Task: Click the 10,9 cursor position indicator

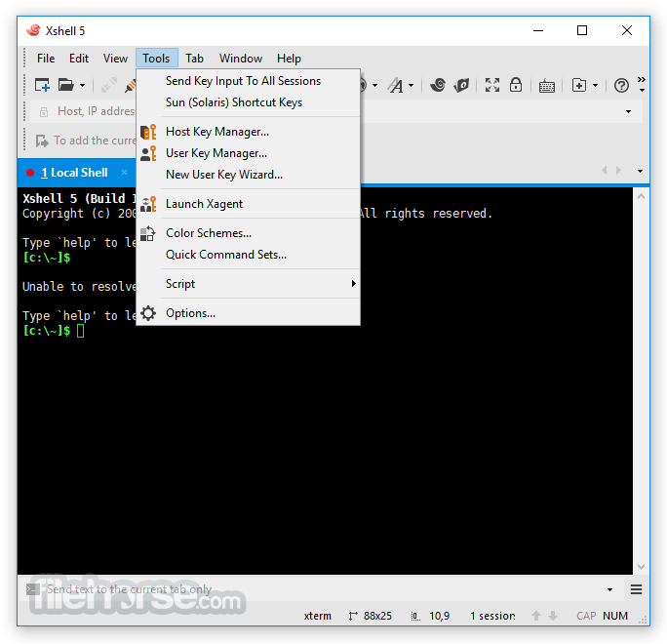Action: coord(439,616)
